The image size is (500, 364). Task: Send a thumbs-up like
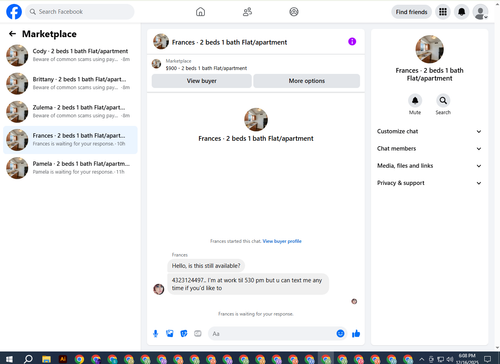tap(356, 333)
